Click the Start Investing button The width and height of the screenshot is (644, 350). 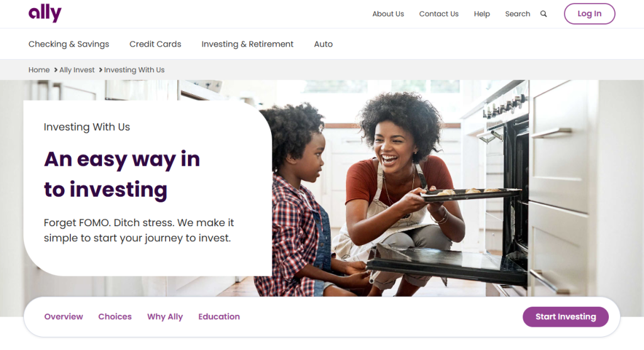pyautogui.click(x=565, y=317)
